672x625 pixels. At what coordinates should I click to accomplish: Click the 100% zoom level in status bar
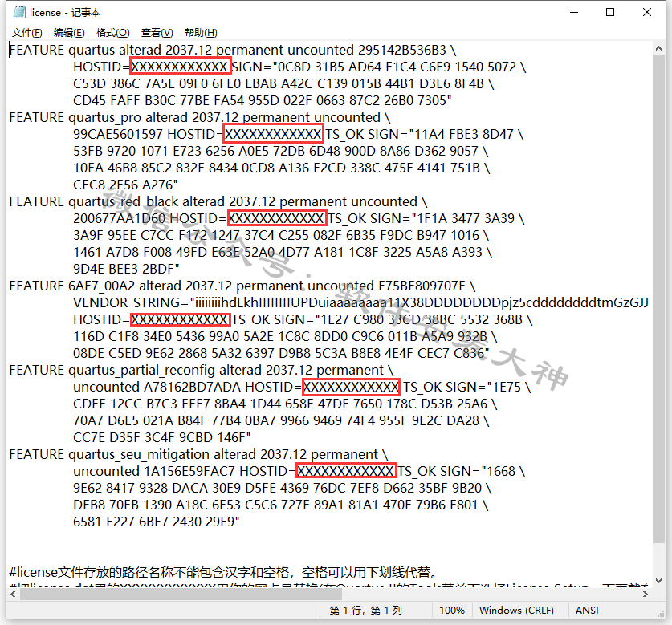[x=452, y=610]
